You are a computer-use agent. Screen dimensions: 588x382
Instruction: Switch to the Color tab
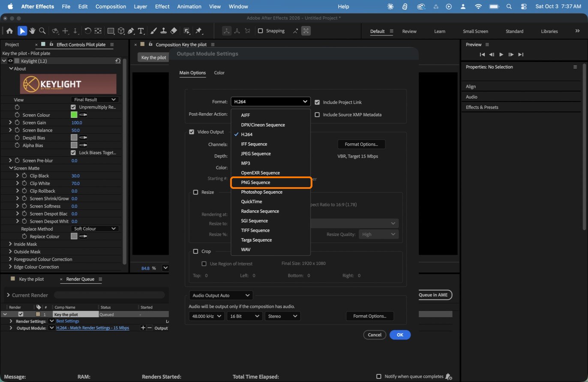219,73
